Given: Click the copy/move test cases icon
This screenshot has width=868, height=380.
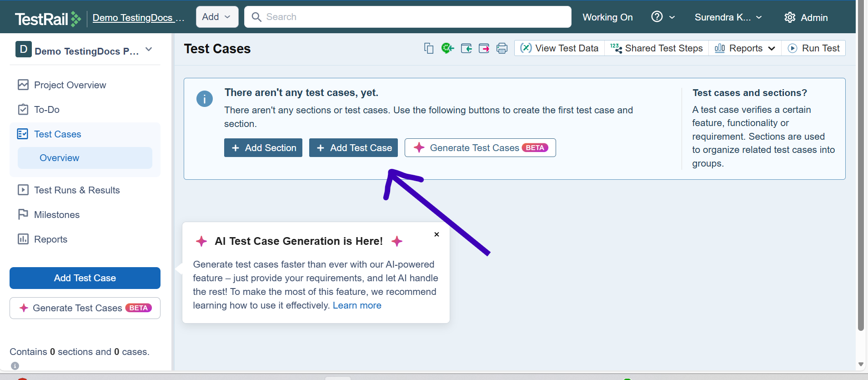Looking at the screenshot, I should [429, 48].
